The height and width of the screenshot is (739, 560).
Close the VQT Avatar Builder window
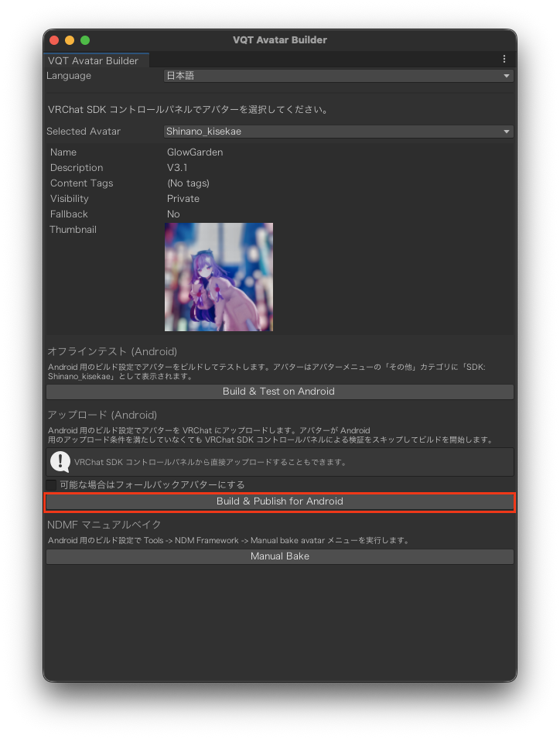click(54, 40)
